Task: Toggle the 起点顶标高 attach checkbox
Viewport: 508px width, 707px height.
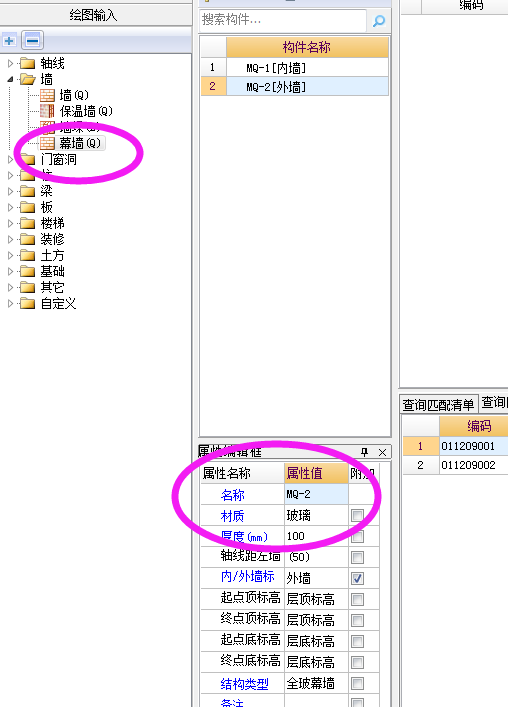Action: pyautogui.click(x=357, y=599)
